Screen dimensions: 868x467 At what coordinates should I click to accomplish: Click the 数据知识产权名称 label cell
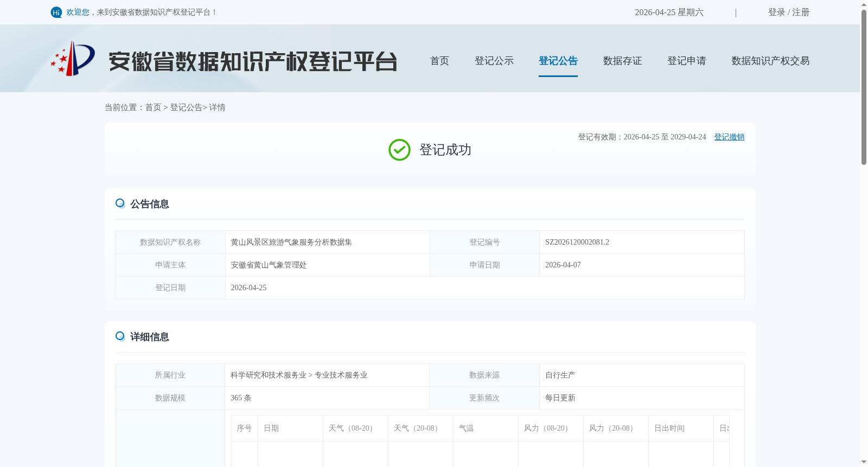click(x=170, y=242)
